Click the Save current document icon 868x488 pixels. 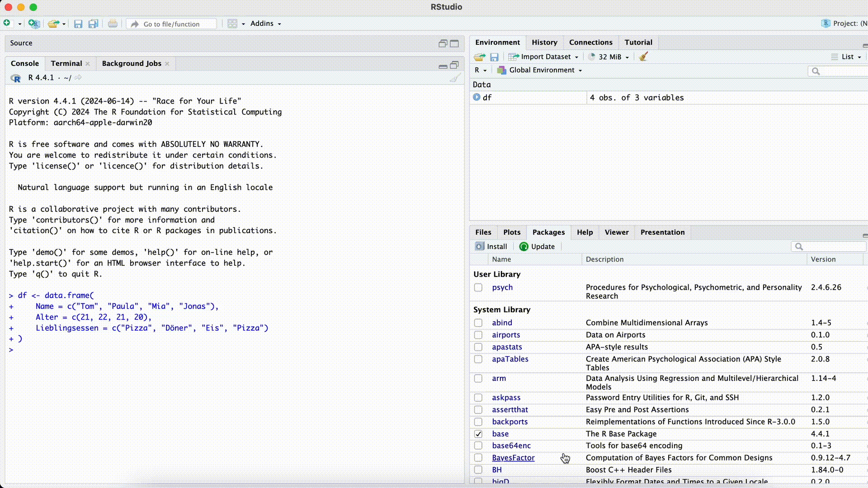click(x=78, y=24)
